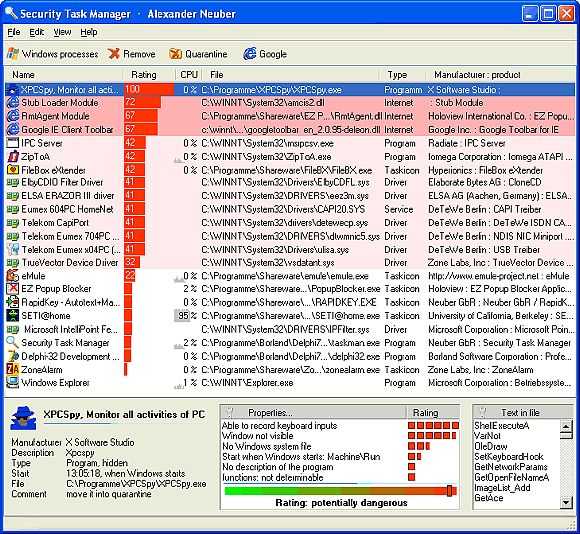Click the green-to-red rating gradient bar
Screen dimensions: 580x534
(341, 491)
